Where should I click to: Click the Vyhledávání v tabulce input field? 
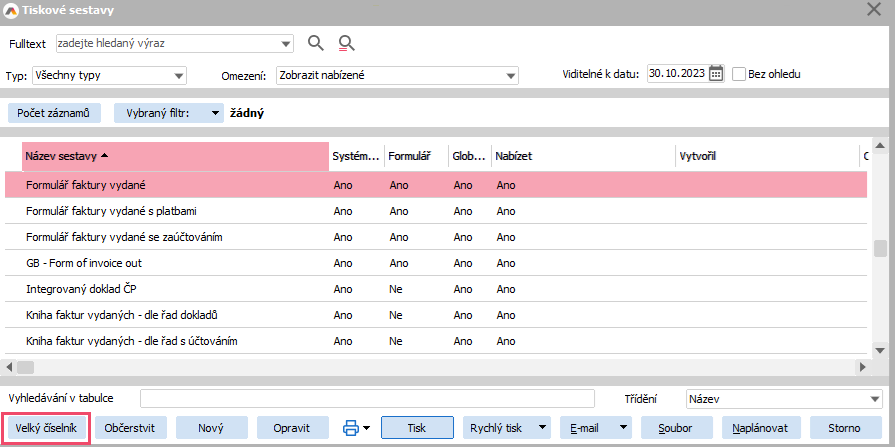tap(367, 398)
